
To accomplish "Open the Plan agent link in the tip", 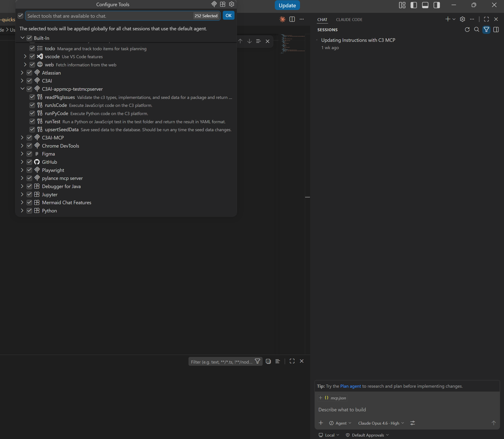I will [350, 386].
